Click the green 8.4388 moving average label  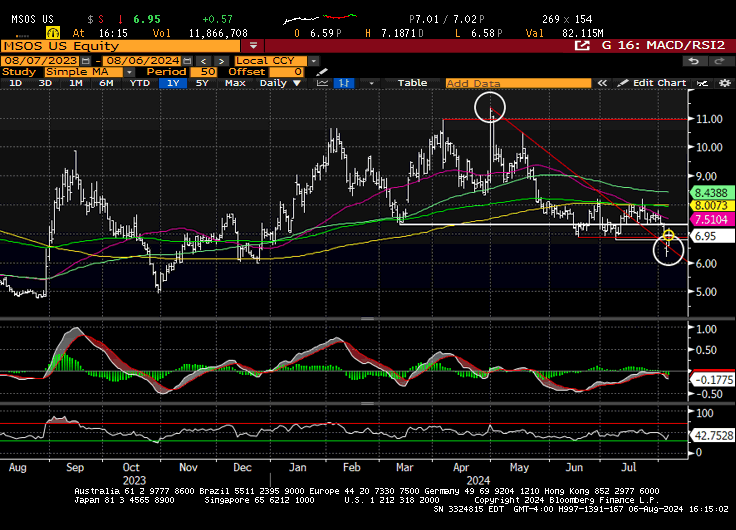click(x=711, y=193)
